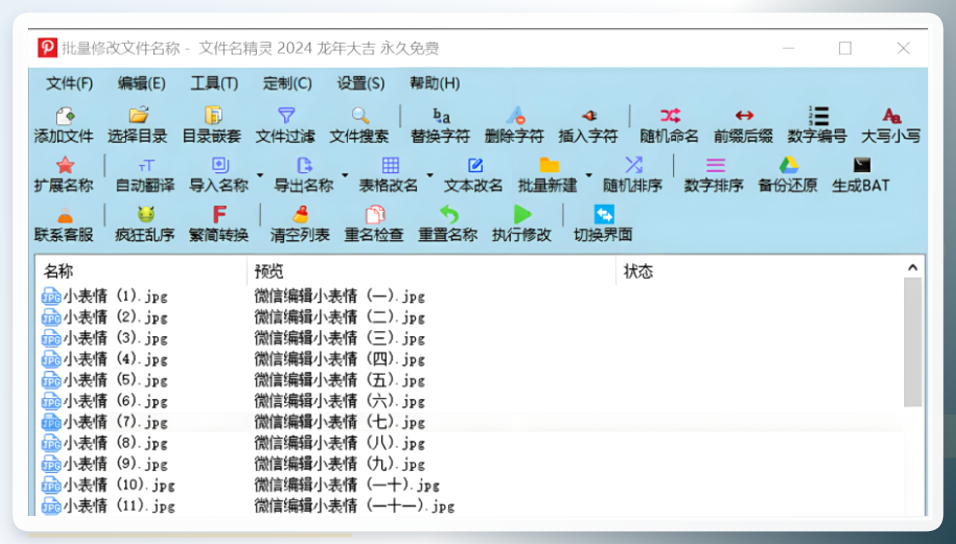
Task: Select file 小表情 (2).jpg
Action: [104, 317]
